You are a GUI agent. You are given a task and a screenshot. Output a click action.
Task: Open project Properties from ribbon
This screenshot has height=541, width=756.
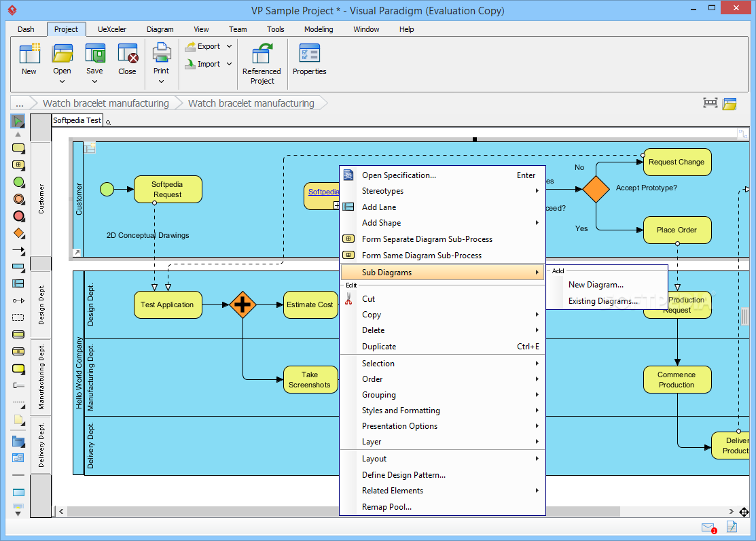click(309, 59)
